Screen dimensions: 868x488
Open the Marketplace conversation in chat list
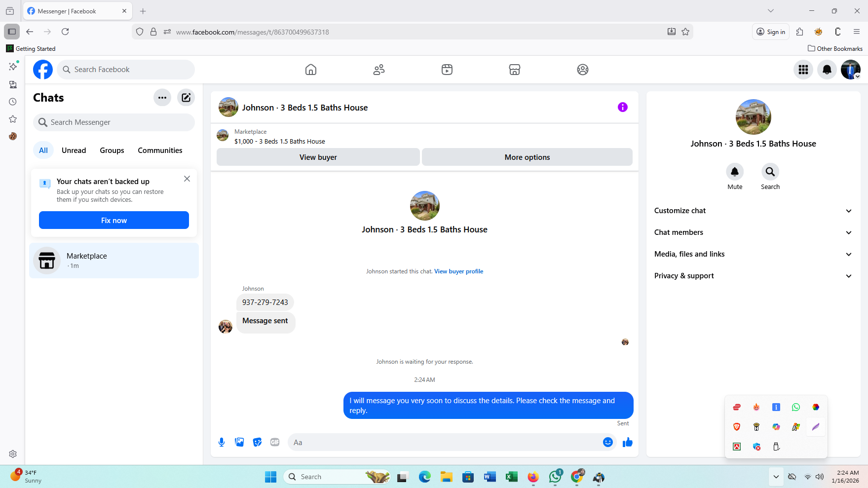(114, 261)
